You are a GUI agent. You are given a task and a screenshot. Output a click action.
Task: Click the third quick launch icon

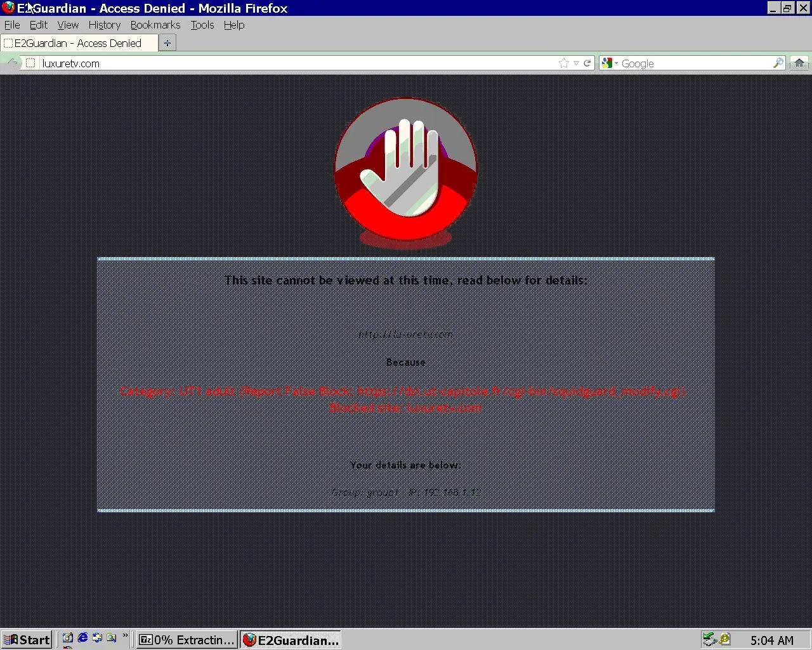[x=97, y=638]
